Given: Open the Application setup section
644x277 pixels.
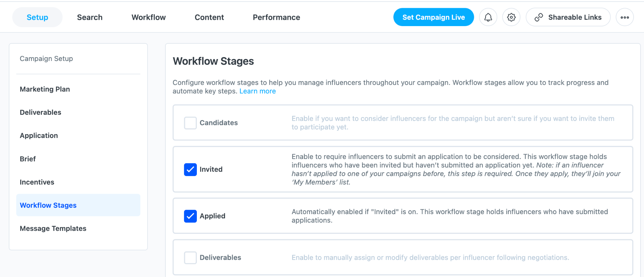Looking at the screenshot, I should [x=39, y=135].
